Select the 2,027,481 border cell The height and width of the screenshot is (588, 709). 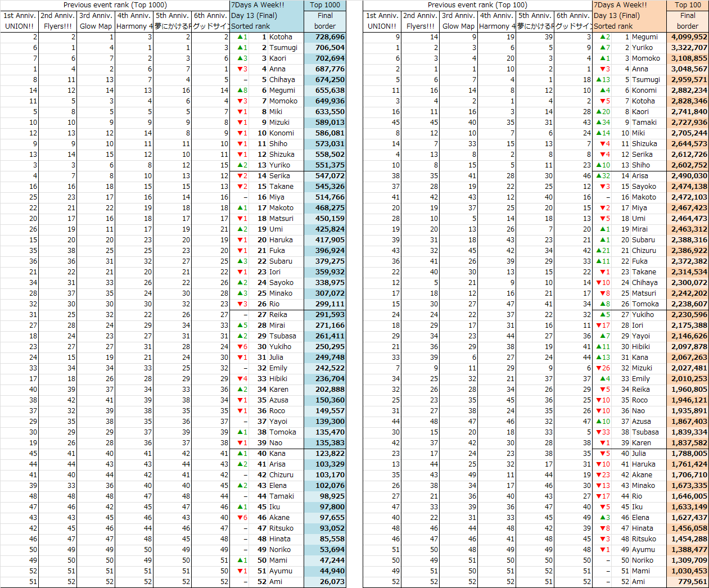pyautogui.click(x=688, y=368)
